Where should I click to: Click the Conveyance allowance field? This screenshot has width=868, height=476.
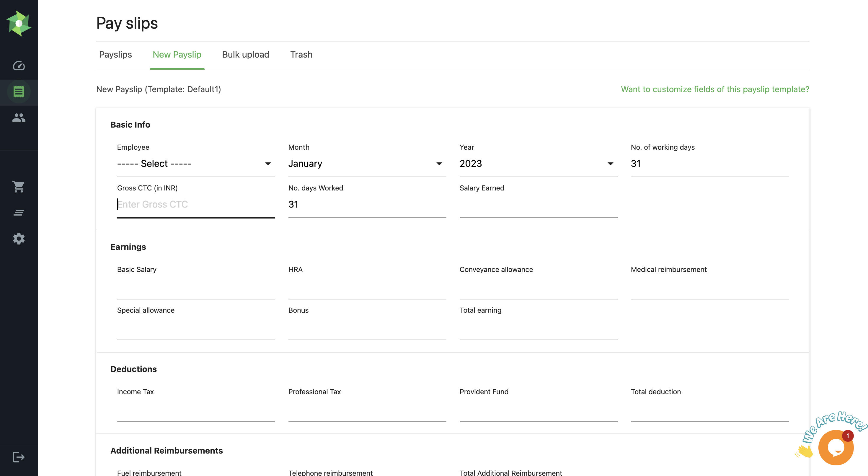click(538, 286)
